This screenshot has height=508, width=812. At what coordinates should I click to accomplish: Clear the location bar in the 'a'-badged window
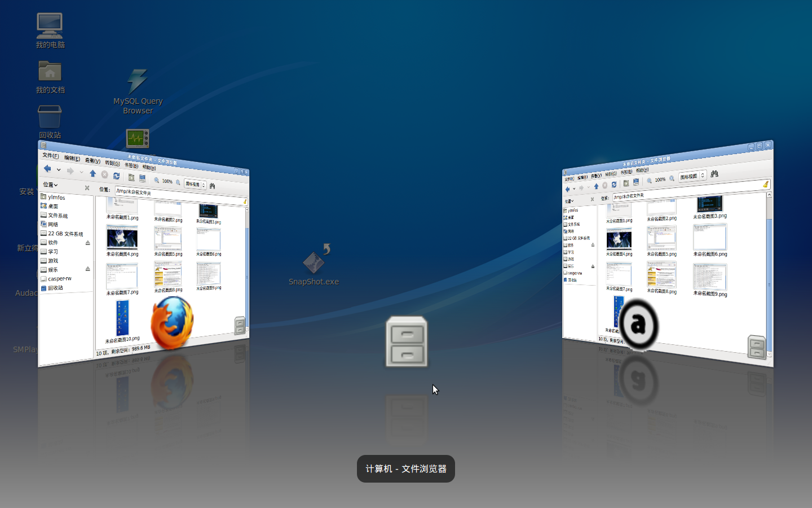coord(765,184)
